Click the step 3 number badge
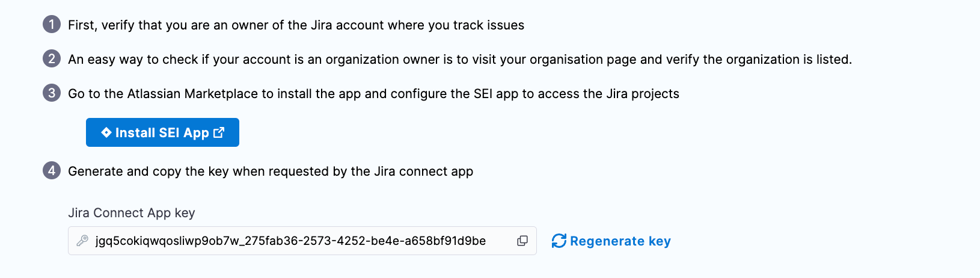Screen dimensions: 980x278 52,93
